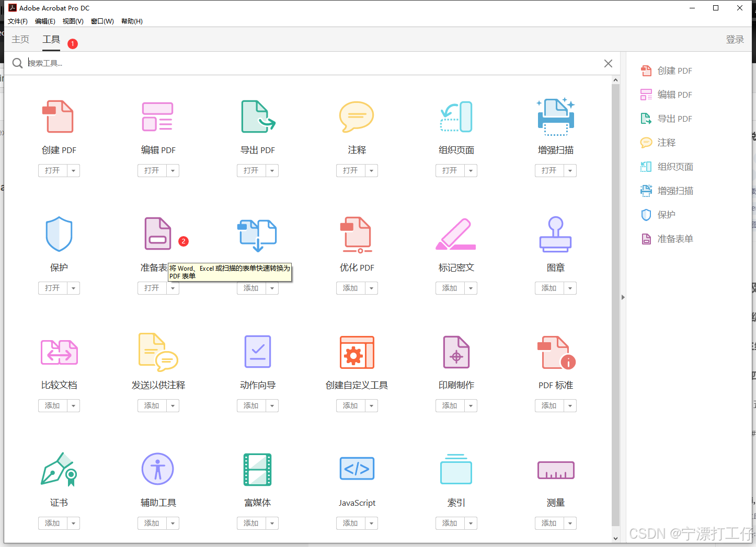
Task: Open dropdown arrow under 比较文档 tool
Action: 73,405
